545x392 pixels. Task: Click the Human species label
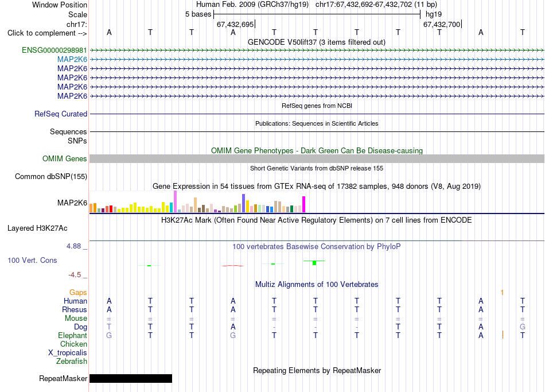75,301
